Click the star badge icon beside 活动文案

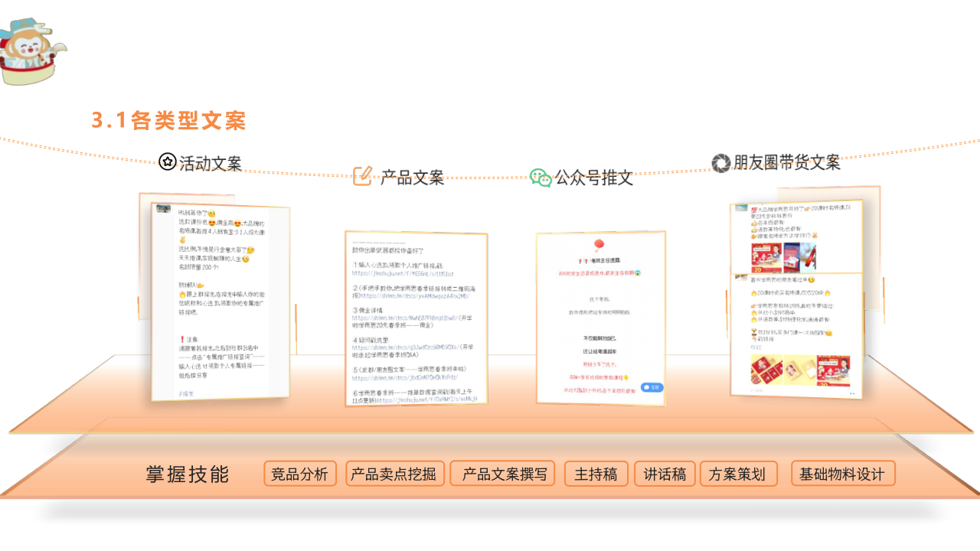click(x=168, y=161)
